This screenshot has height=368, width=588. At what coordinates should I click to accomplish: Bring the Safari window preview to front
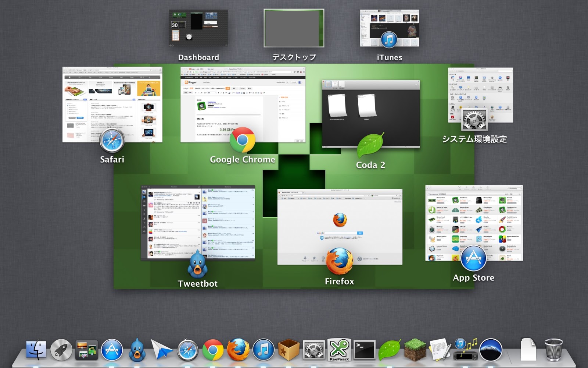[x=112, y=105]
